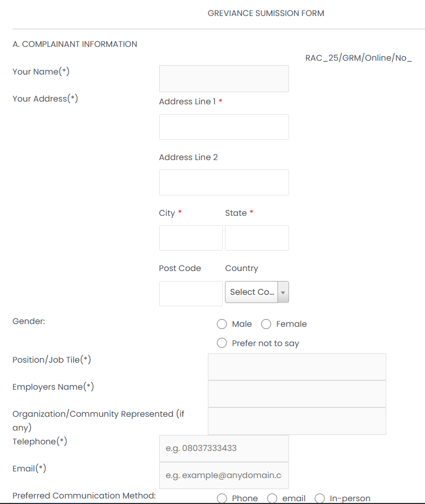Focus the Employers Name input
The image size is (425, 504).
pyautogui.click(x=297, y=394)
